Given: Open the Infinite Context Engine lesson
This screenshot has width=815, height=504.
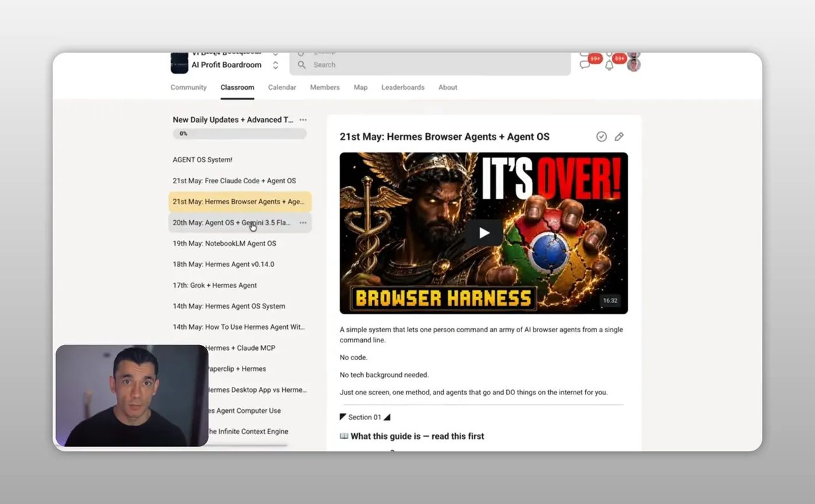Looking at the screenshot, I should pyautogui.click(x=248, y=431).
